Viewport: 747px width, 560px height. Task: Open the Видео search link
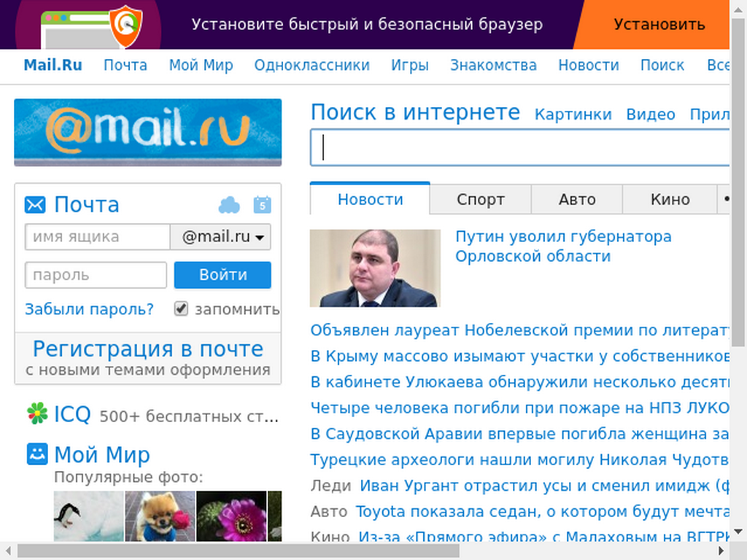tap(650, 114)
